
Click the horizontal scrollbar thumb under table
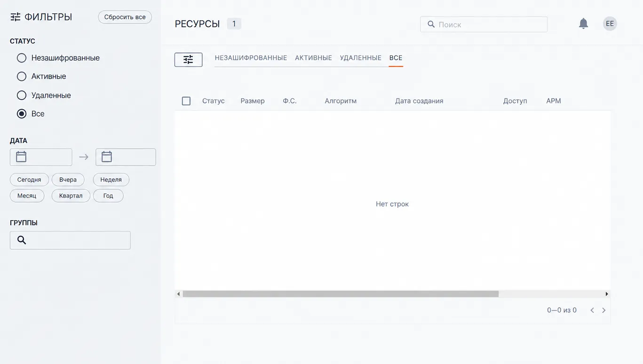tap(341, 294)
